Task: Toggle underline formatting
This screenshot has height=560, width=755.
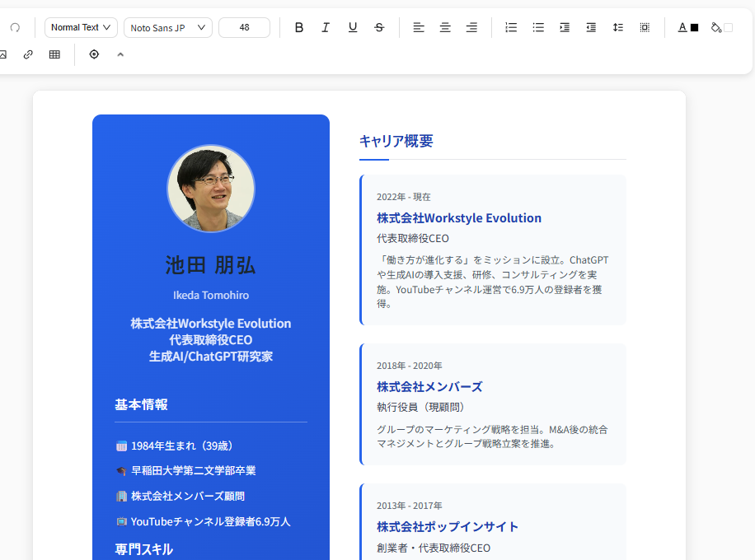Action: coord(353,27)
